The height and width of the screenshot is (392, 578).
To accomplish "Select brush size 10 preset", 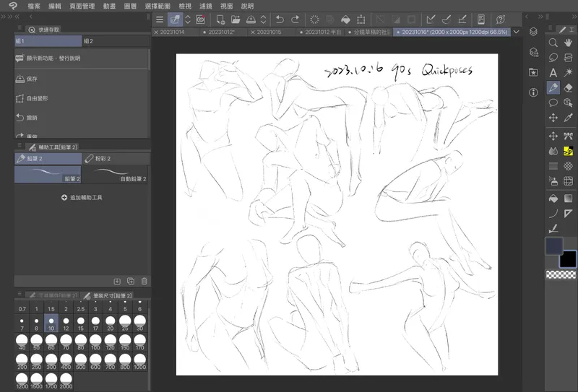I will [51, 323].
